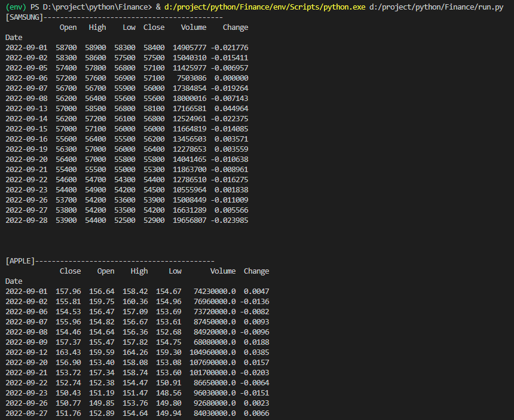Click Apple open value 149.85
The image size is (514, 420).
102,403
